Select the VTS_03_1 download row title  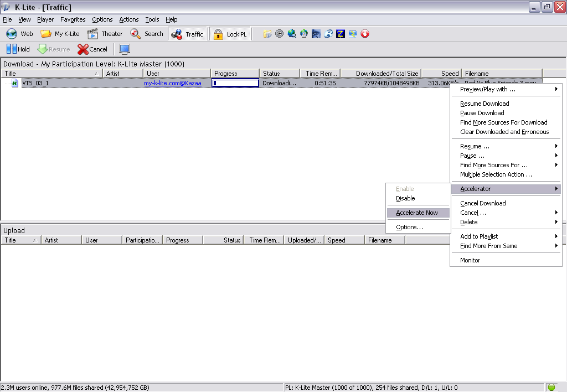click(35, 83)
